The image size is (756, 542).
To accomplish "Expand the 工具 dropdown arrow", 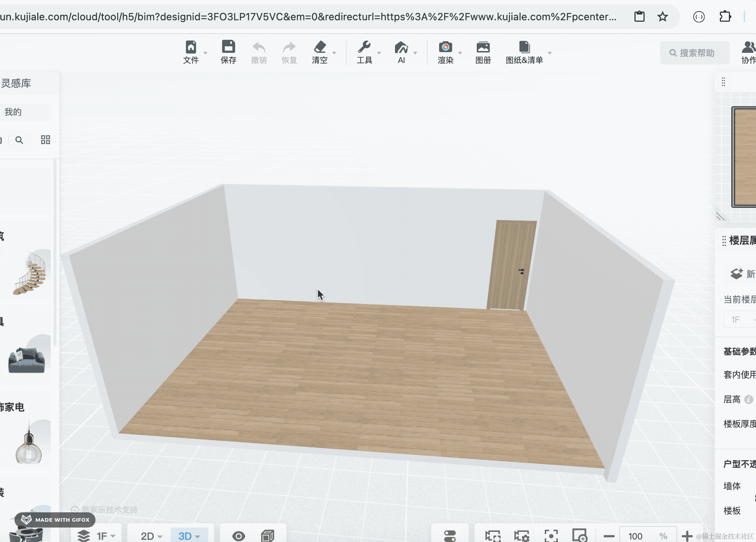I will 379,53.
